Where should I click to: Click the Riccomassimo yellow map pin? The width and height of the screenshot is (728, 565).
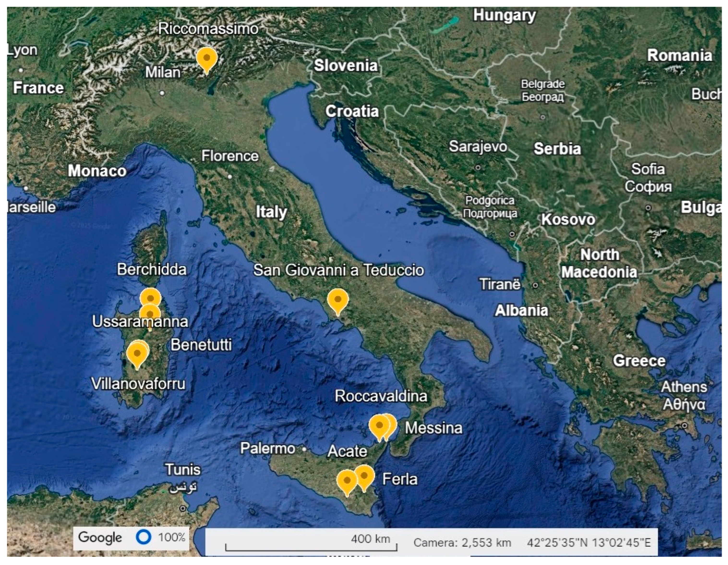207,58
